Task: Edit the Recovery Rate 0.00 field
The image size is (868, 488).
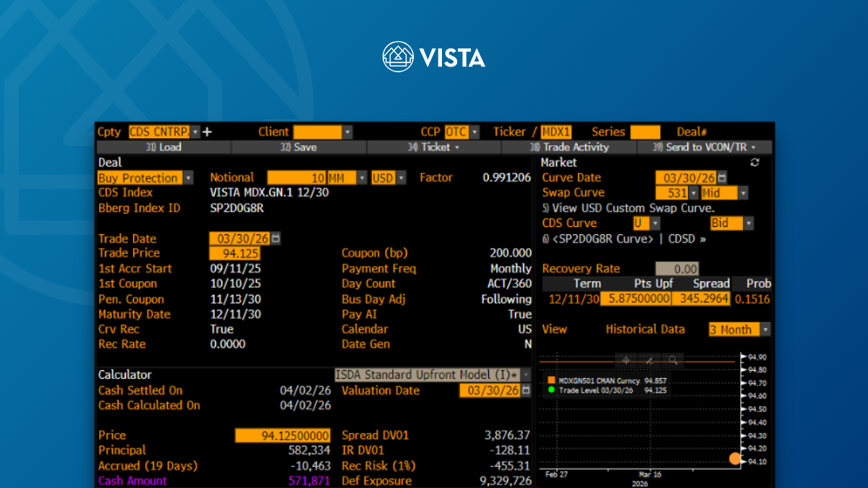Action: point(678,269)
